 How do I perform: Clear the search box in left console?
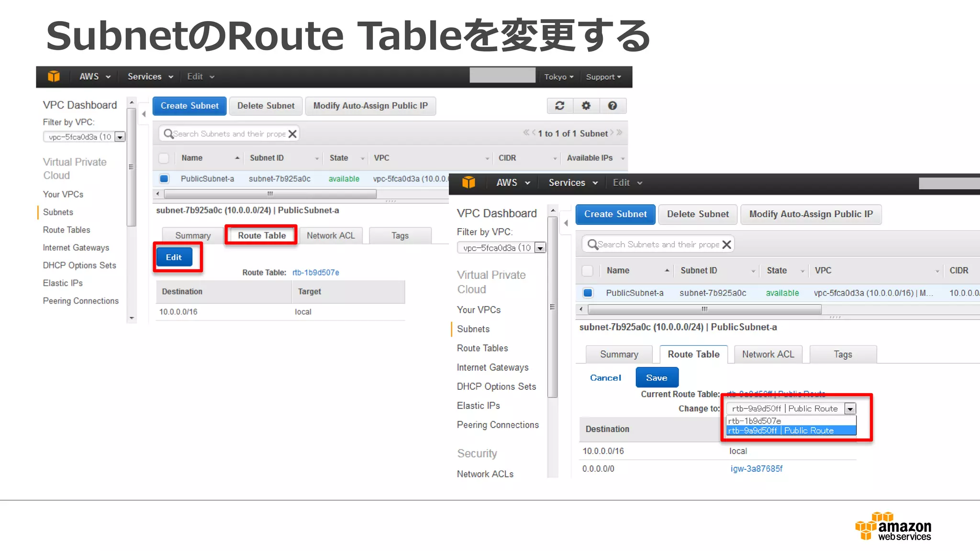[292, 134]
